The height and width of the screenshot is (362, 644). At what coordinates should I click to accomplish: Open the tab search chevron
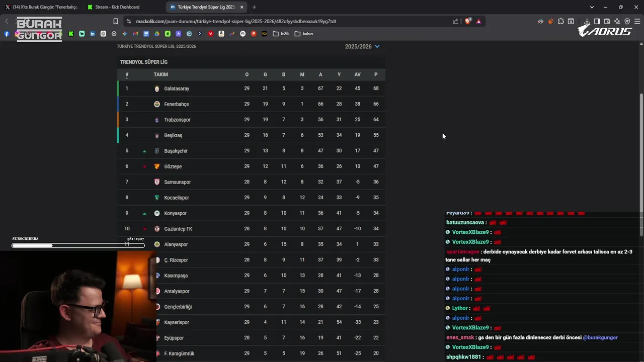click(592, 7)
